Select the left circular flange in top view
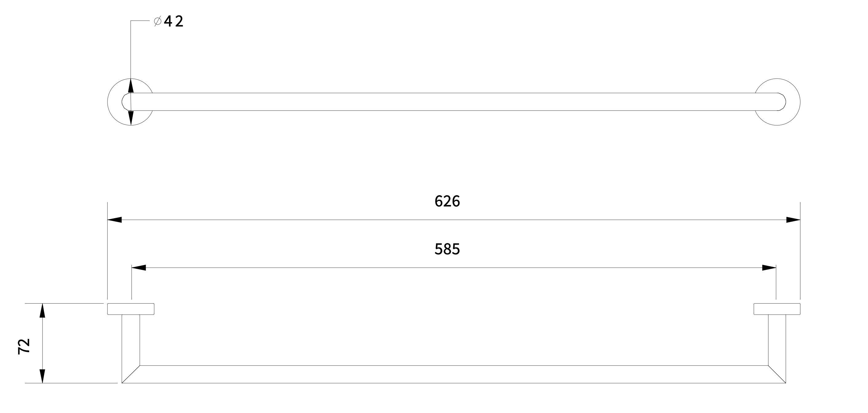The image size is (868, 413). pyautogui.click(x=115, y=102)
